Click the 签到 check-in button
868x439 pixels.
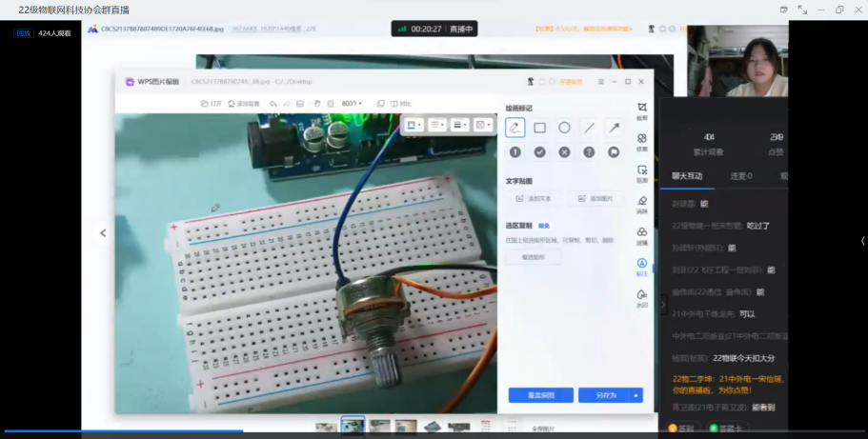click(681, 429)
